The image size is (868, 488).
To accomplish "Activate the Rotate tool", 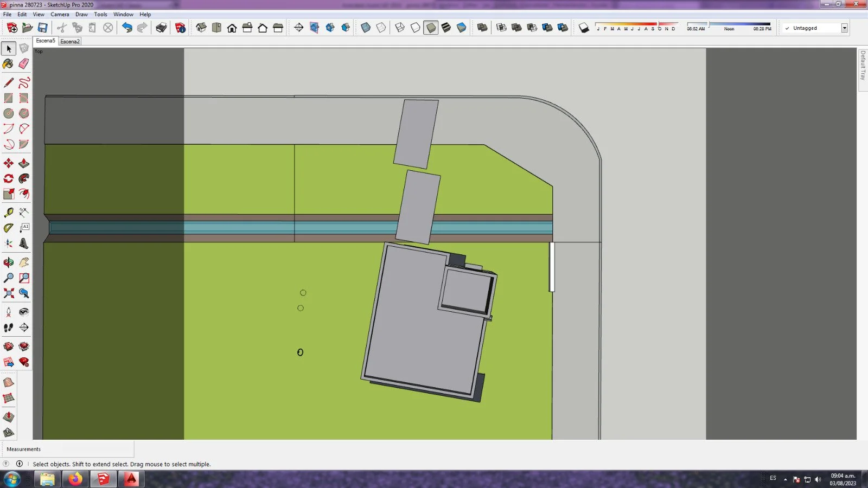I will click(x=8, y=178).
